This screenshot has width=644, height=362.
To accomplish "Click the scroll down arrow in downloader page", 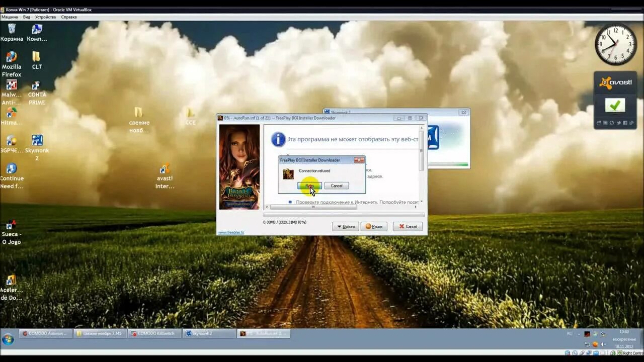I will click(422, 202).
